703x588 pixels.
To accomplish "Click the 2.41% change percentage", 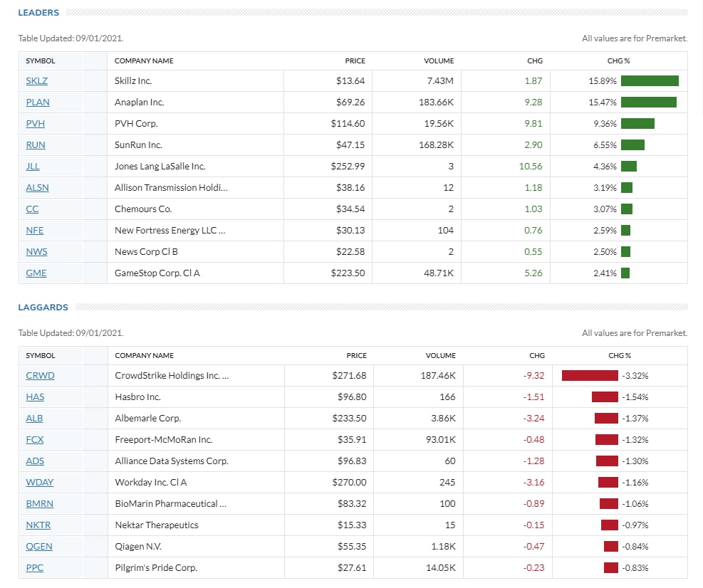I will [605, 273].
